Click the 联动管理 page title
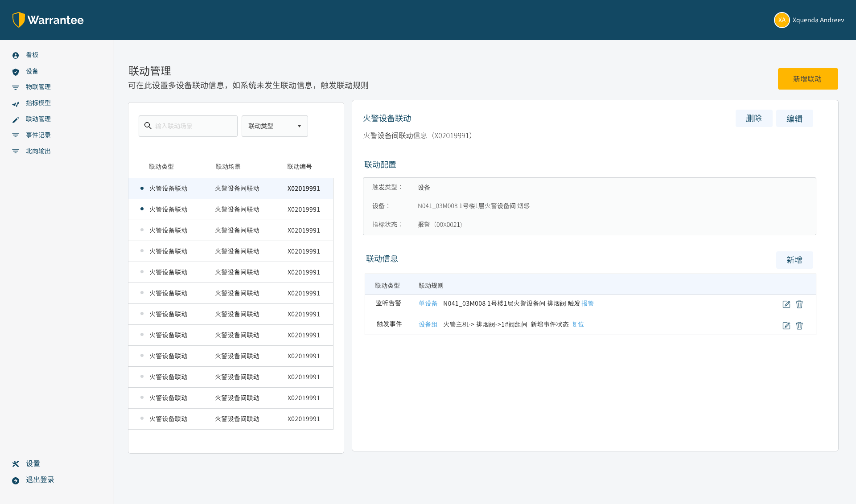 (150, 71)
